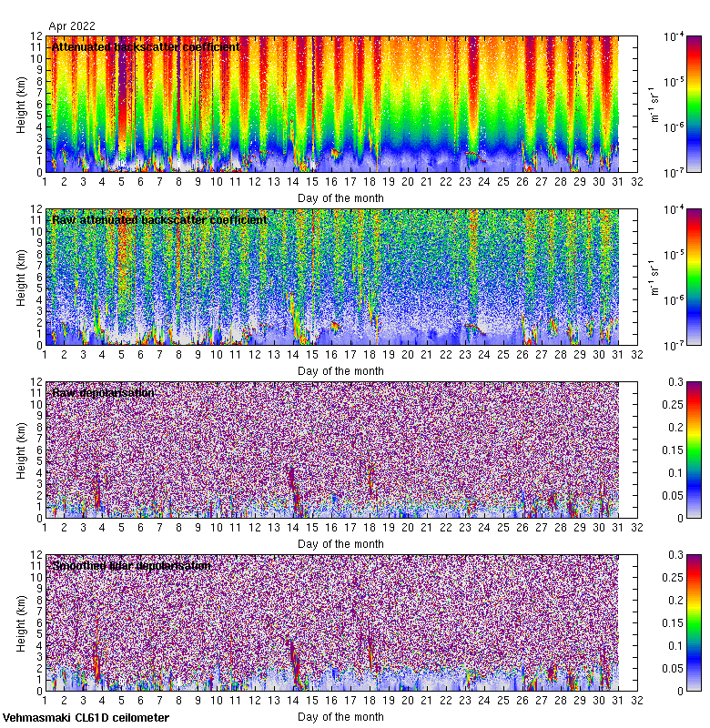Click the 'Raw depolarisation' panel title
The image size is (710, 728).
point(103,393)
